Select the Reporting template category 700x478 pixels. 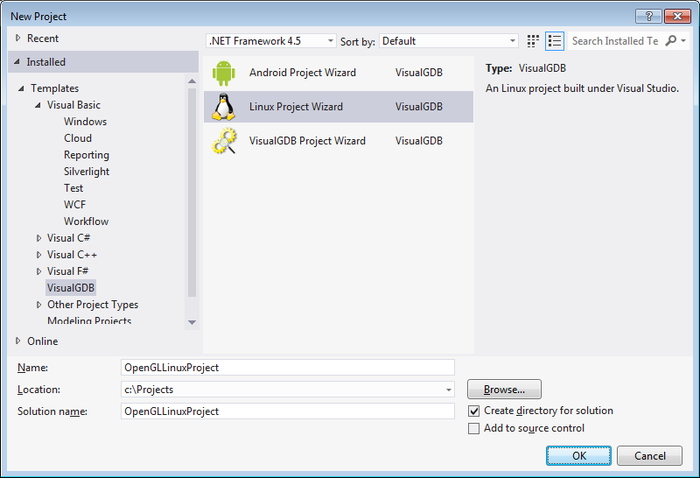[x=87, y=155]
